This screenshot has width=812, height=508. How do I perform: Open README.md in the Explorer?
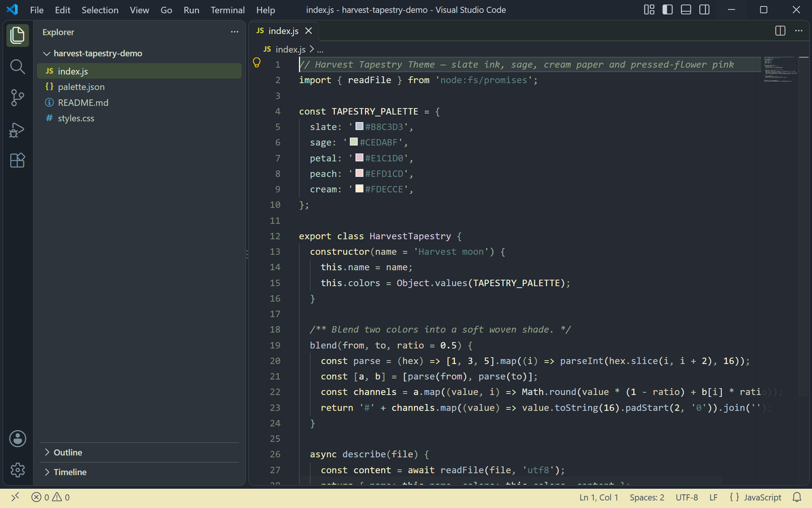pyautogui.click(x=139, y=103)
